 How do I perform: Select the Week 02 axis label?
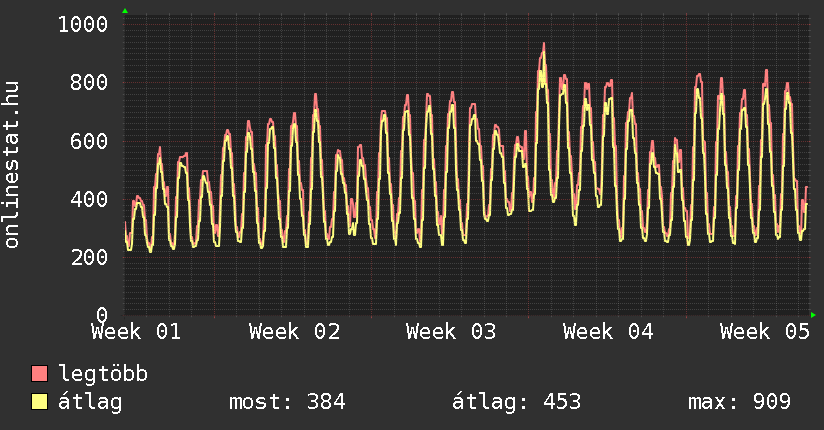click(x=294, y=331)
